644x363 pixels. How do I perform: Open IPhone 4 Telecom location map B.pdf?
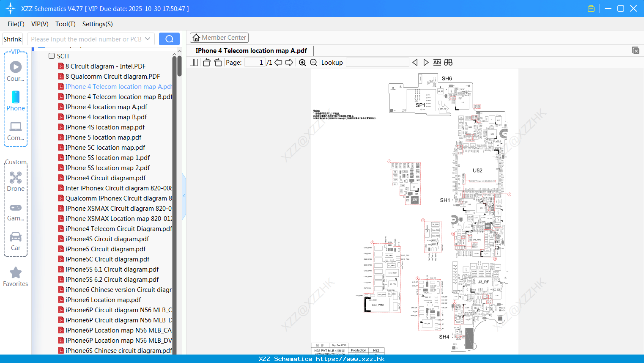(118, 97)
